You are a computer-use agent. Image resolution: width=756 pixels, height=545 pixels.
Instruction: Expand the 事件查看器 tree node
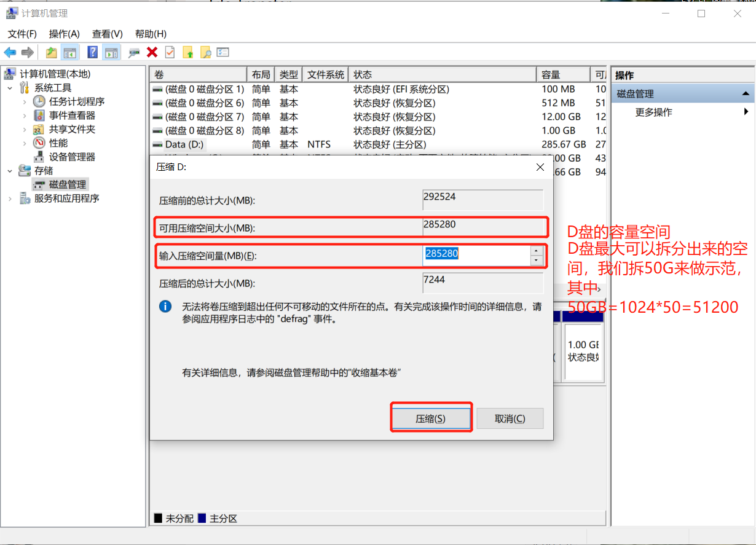tap(25, 116)
